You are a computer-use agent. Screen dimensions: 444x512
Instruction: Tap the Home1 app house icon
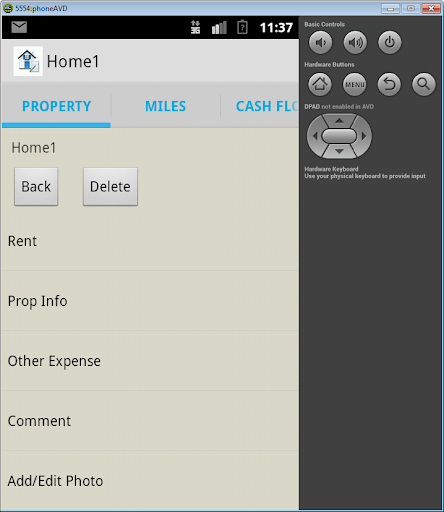[x=28, y=61]
